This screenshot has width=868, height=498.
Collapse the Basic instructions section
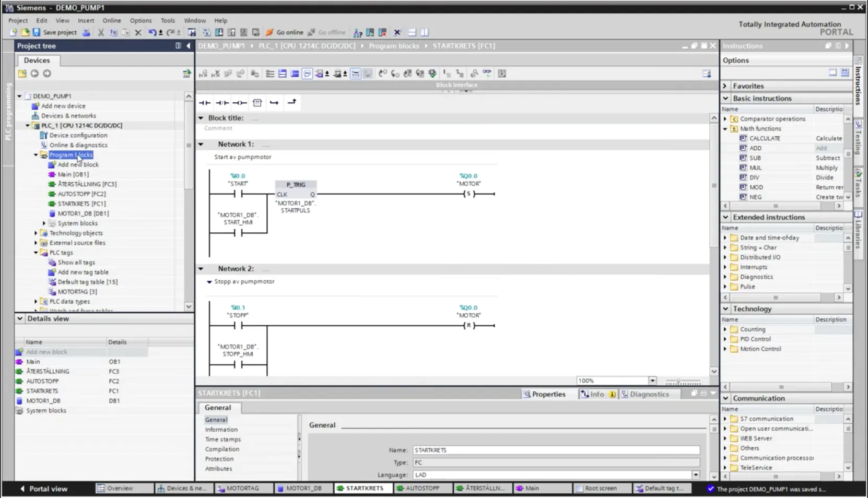coord(725,98)
